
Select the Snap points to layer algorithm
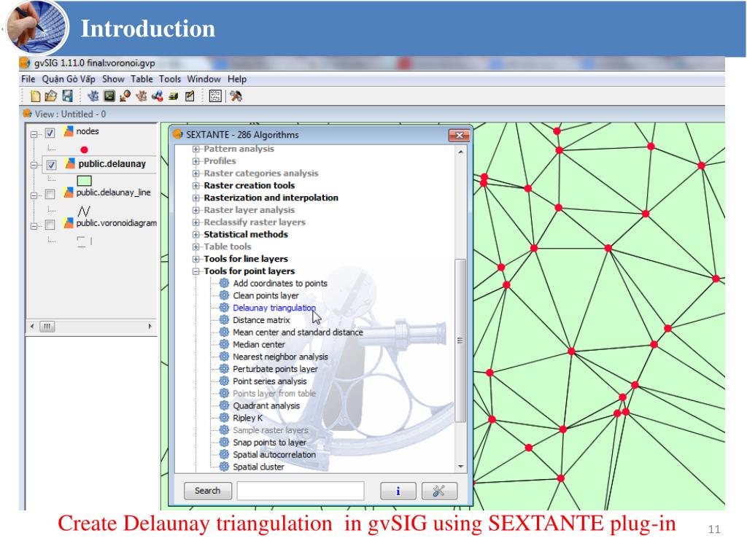coord(270,443)
